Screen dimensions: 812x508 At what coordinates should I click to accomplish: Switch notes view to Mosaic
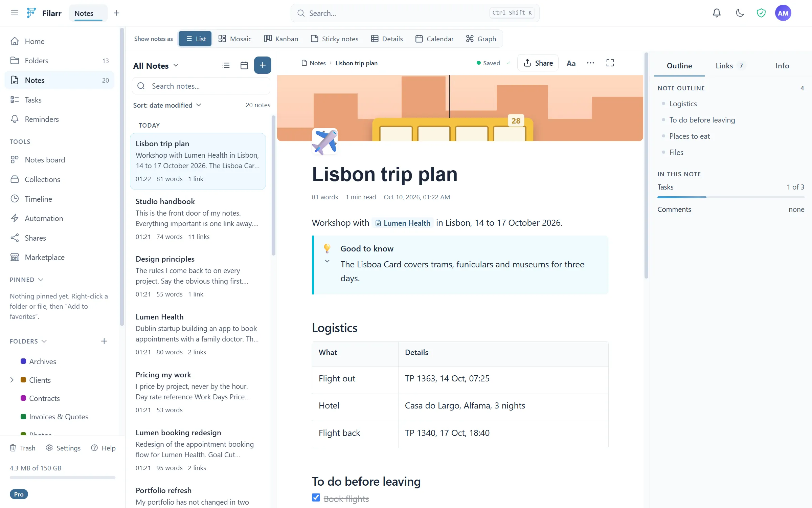(235, 39)
